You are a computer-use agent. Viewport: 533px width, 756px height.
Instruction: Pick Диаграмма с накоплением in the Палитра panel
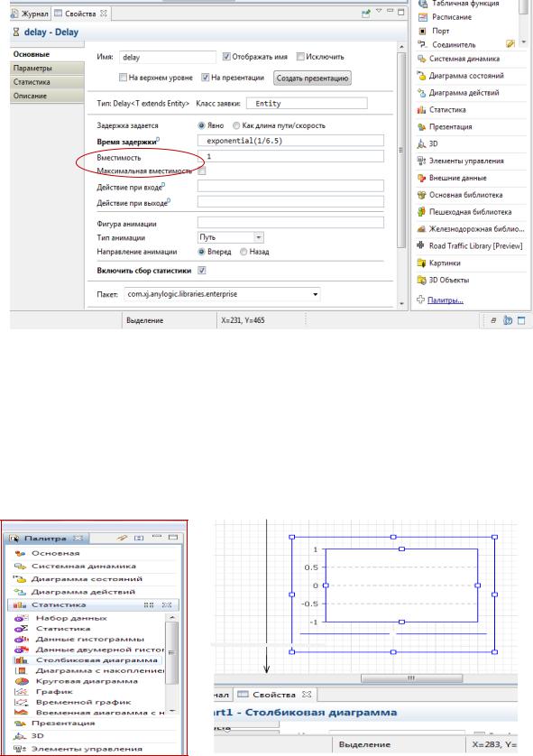pyautogui.click(x=100, y=670)
